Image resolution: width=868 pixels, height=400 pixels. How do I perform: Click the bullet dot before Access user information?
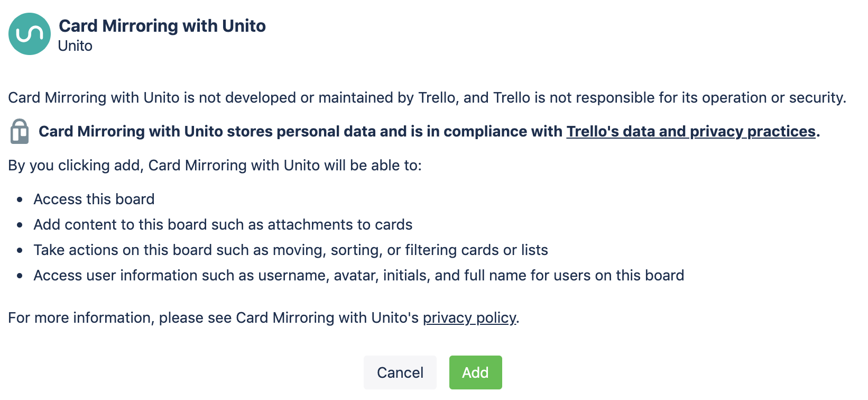point(20,276)
